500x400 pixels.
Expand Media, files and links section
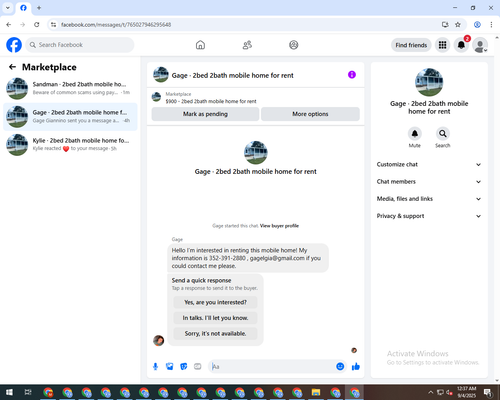[429, 199]
